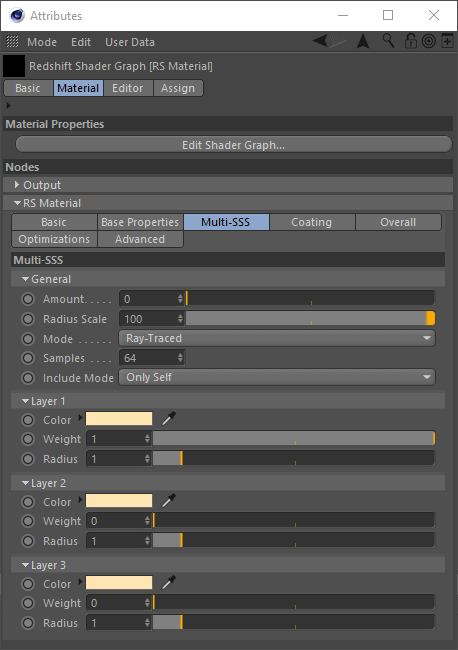Open the User Data menu
Viewport: 458px width, 650px height.
coord(130,42)
